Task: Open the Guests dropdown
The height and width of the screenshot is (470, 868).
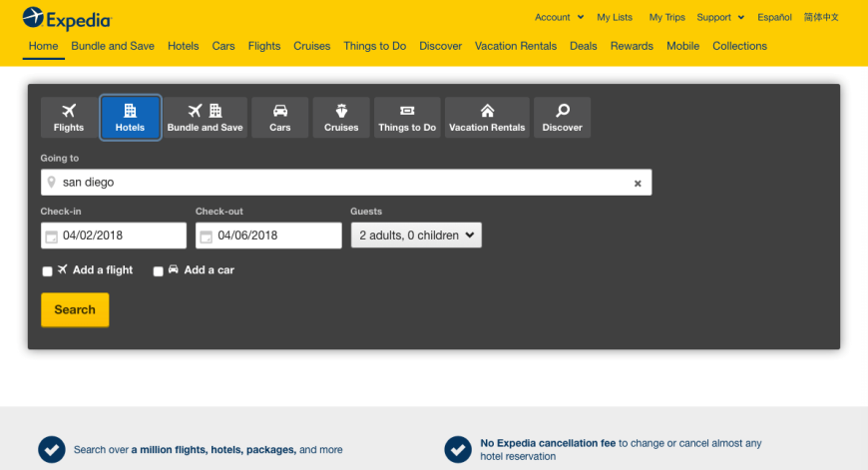Action: pyautogui.click(x=416, y=235)
